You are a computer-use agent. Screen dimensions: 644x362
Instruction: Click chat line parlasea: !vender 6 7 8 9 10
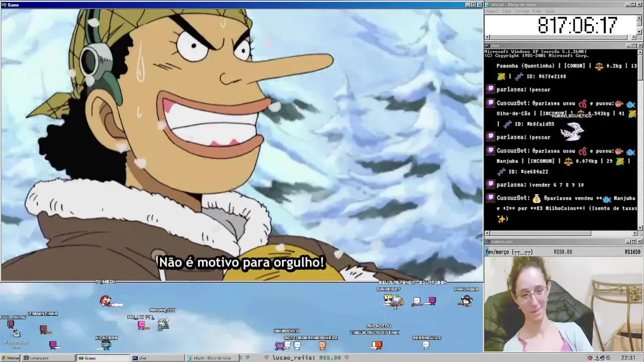(x=540, y=185)
